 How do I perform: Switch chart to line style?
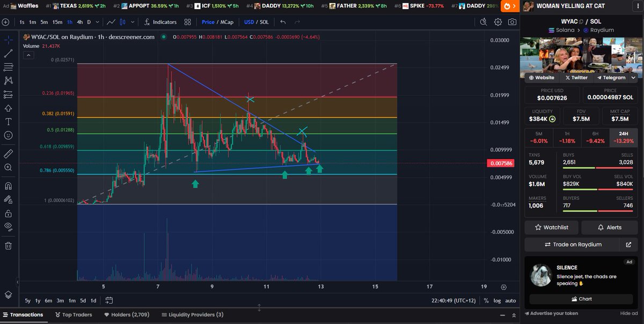click(111, 22)
